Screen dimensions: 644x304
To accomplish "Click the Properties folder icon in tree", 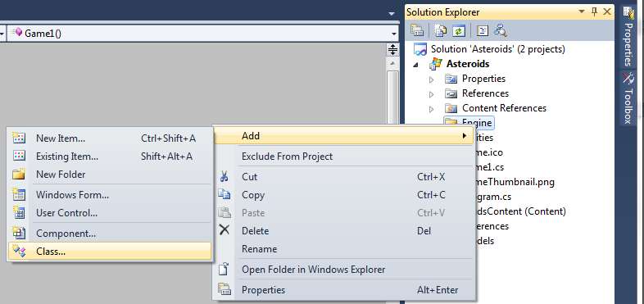I will click(451, 79).
